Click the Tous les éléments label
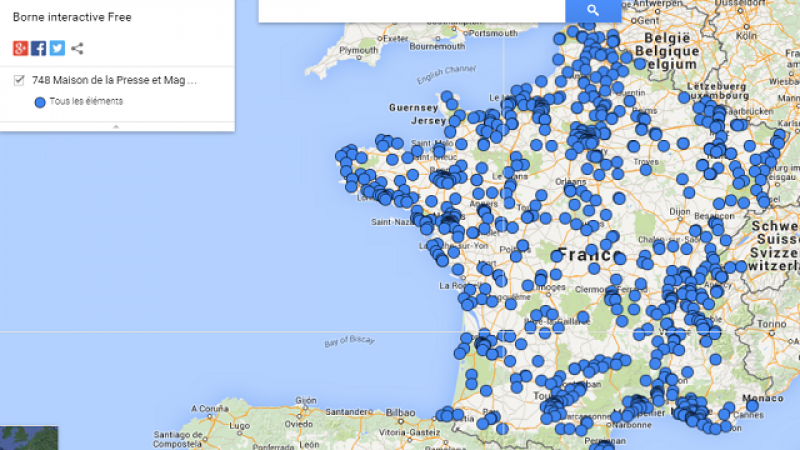This screenshot has width=800, height=450. (86, 102)
